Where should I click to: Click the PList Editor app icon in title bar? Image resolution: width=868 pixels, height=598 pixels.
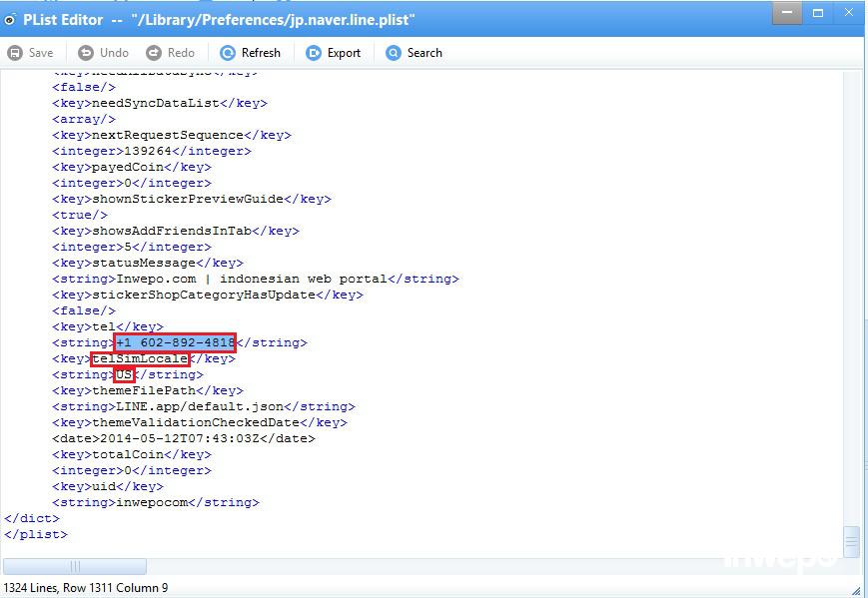[x=10, y=20]
